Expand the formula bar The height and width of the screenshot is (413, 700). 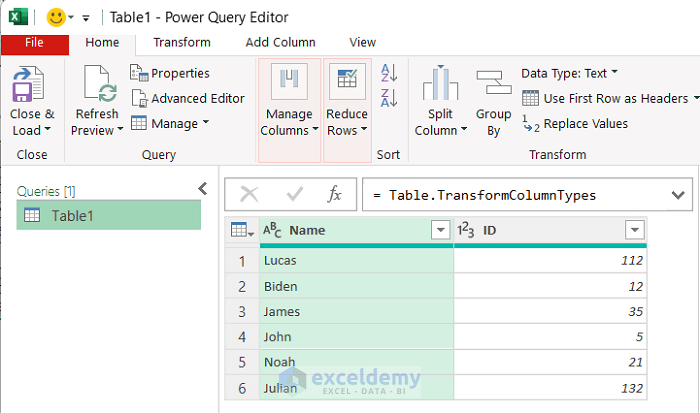(x=679, y=195)
